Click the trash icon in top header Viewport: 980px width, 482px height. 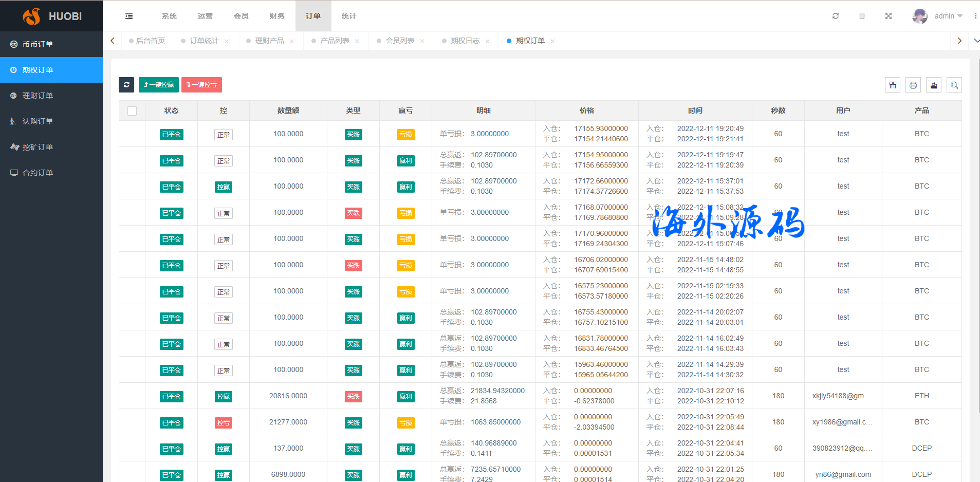862,16
